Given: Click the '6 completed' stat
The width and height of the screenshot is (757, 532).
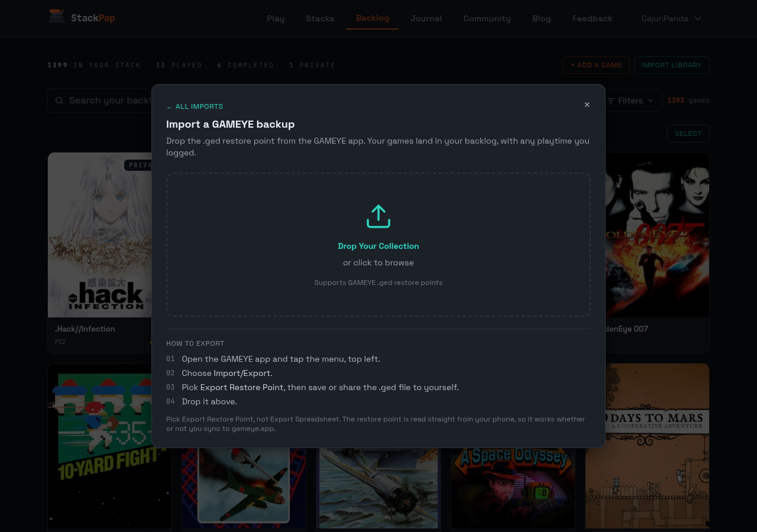Looking at the screenshot, I should coord(245,65).
